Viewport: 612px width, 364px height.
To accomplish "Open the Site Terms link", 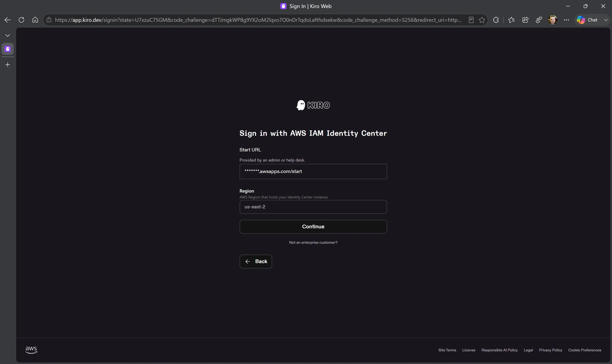I will click(x=447, y=350).
